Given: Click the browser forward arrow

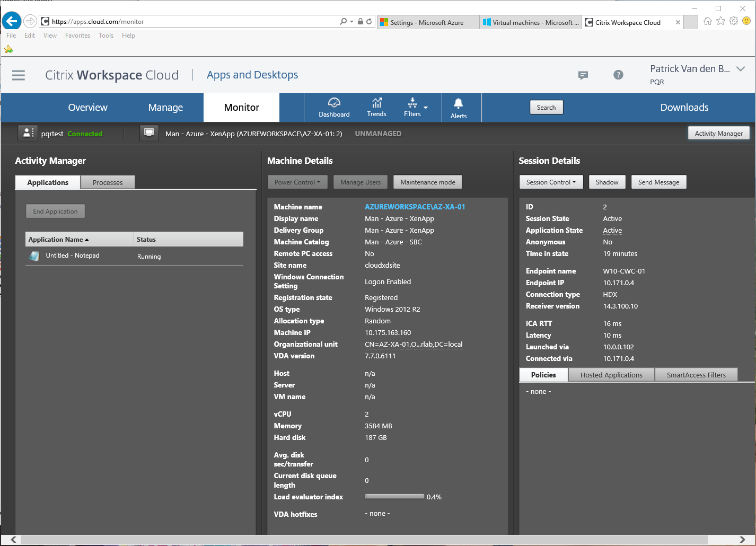Looking at the screenshot, I should coord(30,21).
